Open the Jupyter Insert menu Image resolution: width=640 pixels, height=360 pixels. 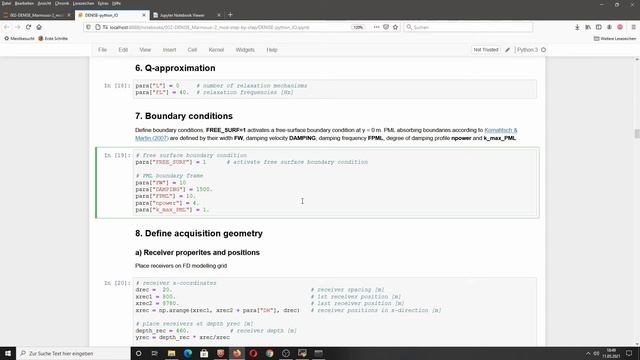169,50
